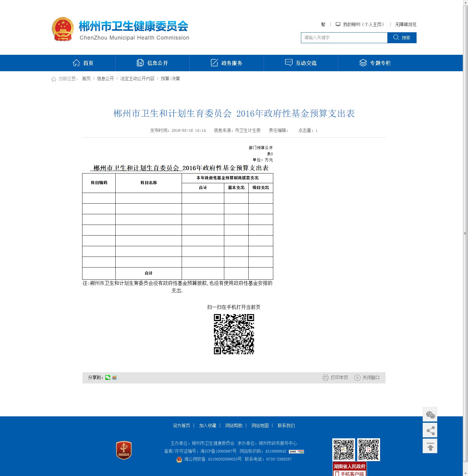
Task: Open the 无障碍浏览 accessibility link
Action: click(405, 24)
